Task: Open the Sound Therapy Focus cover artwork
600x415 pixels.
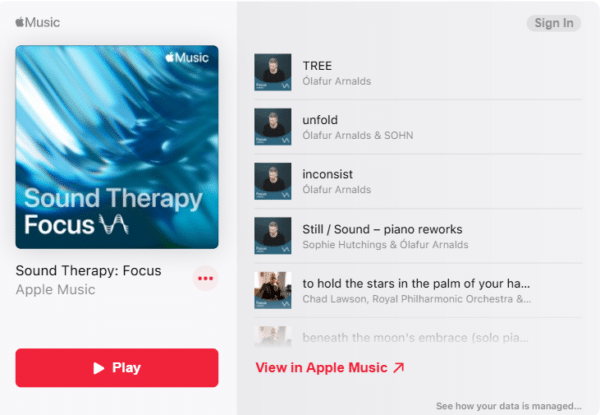Action: coord(117,147)
